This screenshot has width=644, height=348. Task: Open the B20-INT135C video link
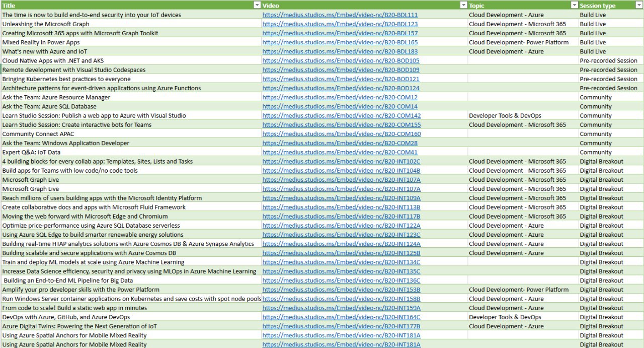coord(341,271)
